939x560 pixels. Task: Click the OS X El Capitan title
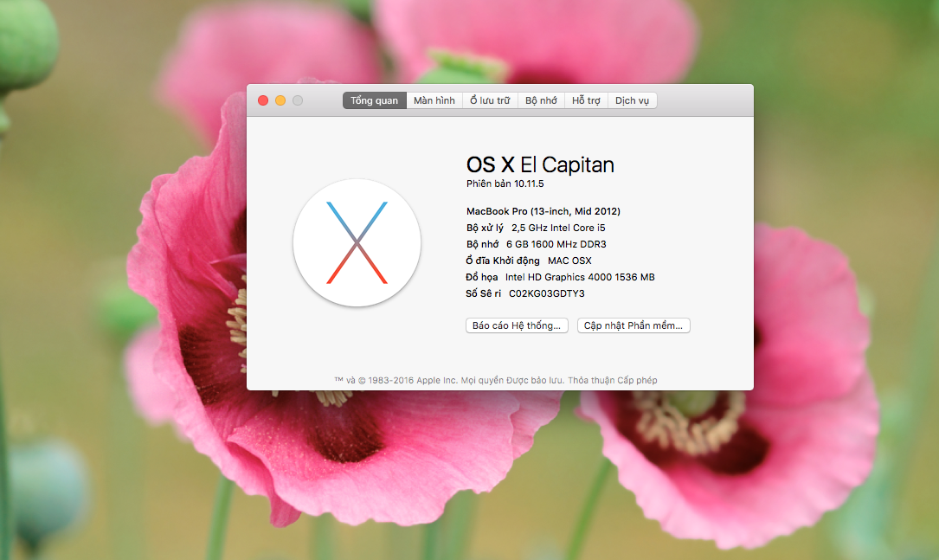(x=540, y=164)
